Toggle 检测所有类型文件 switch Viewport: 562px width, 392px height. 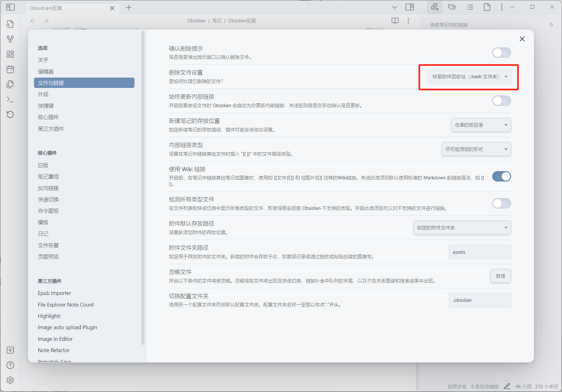point(501,204)
